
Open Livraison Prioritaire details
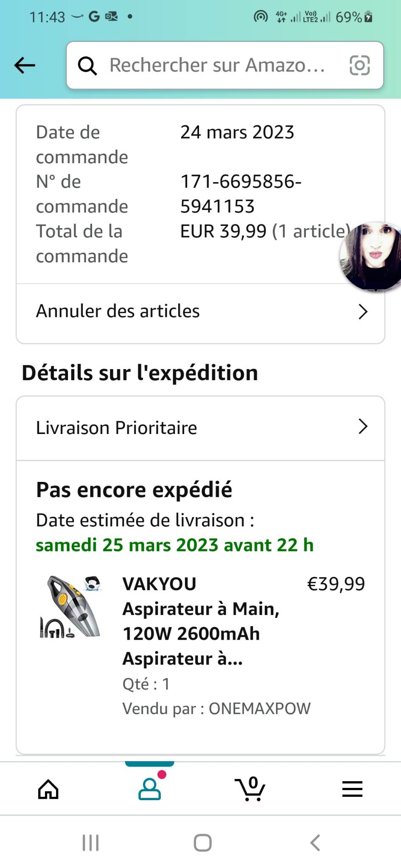[x=117, y=428]
